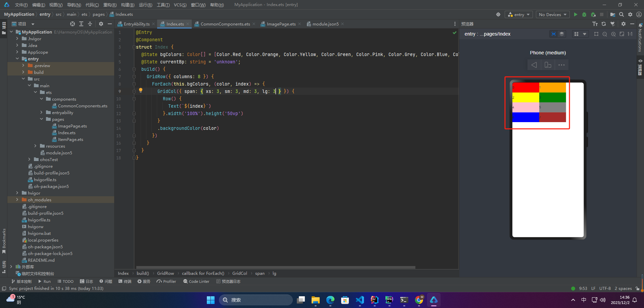Open Project Structure folder icon in toolbar
This screenshot has height=308, width=644.
613,14
